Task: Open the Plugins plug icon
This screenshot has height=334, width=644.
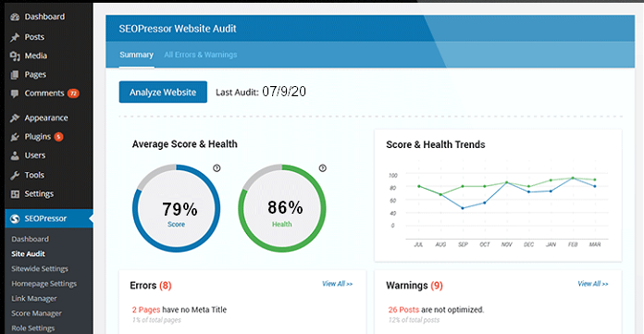Action: coord(15,137)
